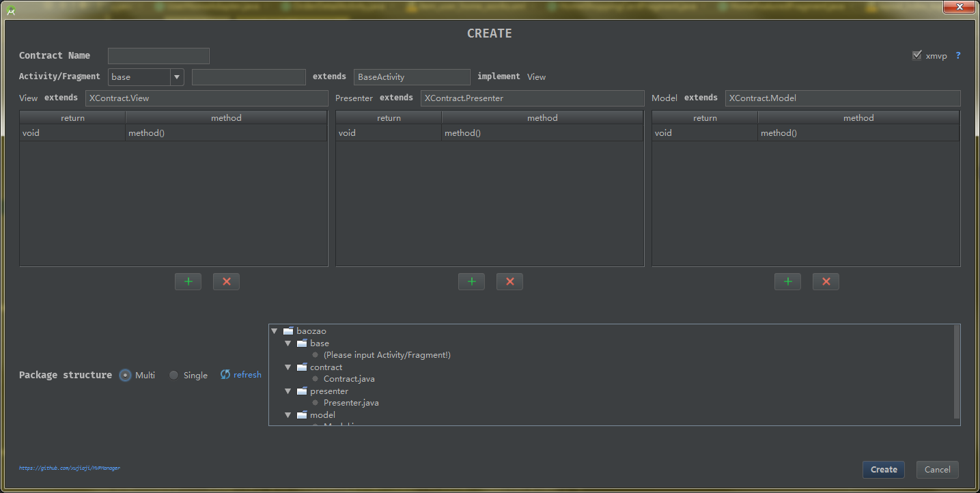Toggle the xmvp checkbox
This screenshot has height=493, width=980.
917,55
